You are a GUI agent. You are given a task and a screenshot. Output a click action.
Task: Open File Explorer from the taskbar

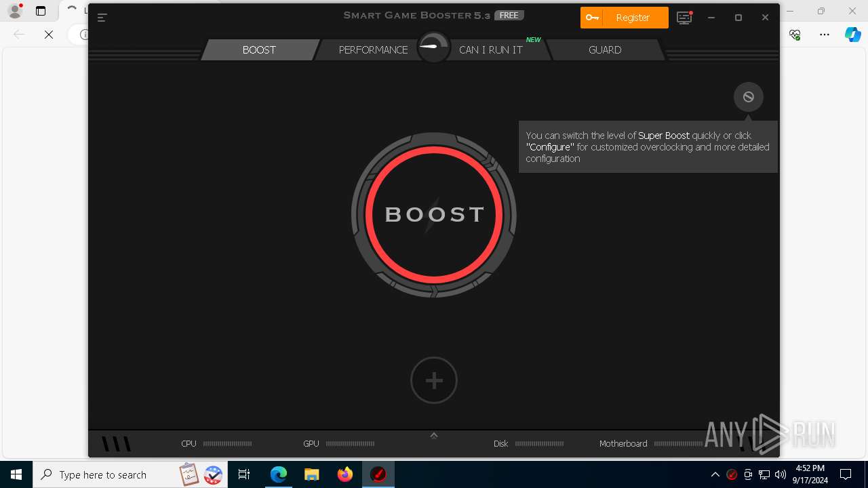click(x=312, y=474)
